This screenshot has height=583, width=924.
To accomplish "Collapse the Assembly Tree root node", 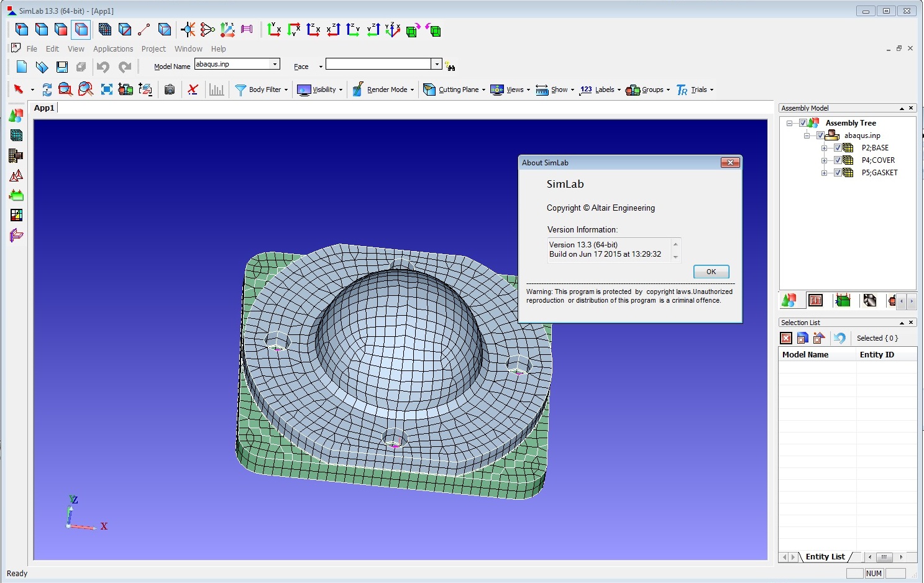I will point(789,123).
